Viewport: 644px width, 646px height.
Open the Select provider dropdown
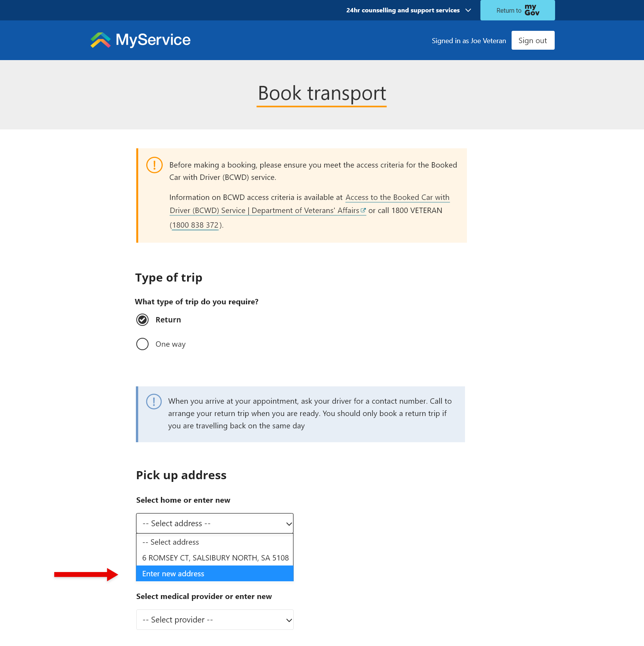pyautogui.click(x=214, y=619)
